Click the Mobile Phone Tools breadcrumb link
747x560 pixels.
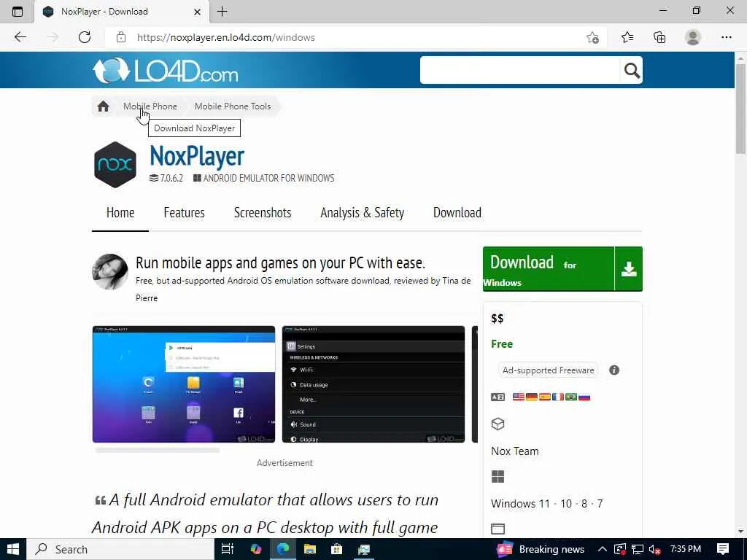click(233, 106)
